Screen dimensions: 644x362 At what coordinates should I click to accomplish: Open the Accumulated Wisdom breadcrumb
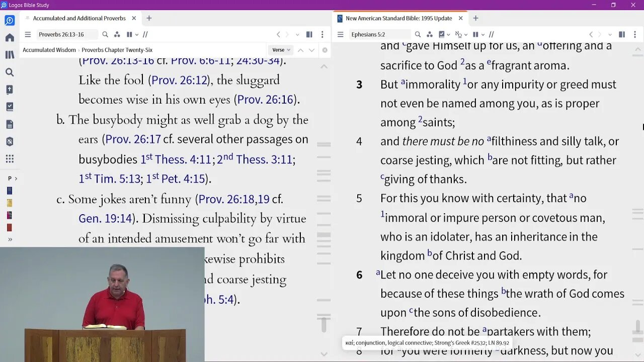pyautogui.click(x=49, y=50)
